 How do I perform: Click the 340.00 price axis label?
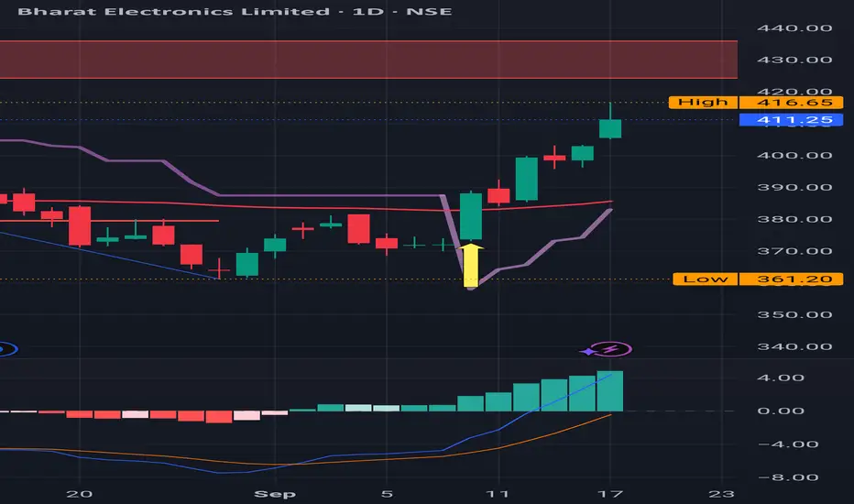(794, 346)
